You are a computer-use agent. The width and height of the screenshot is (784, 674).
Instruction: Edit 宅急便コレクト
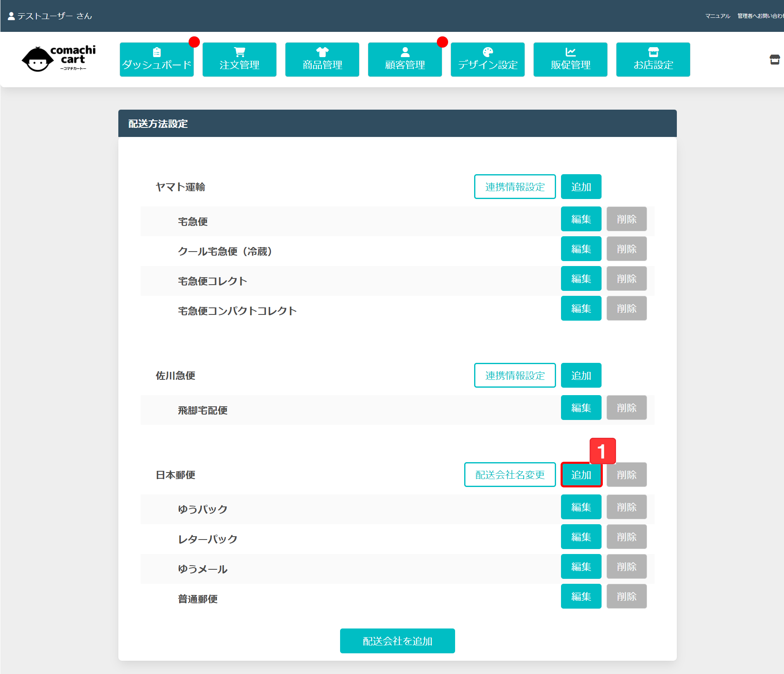click(581, 278)
